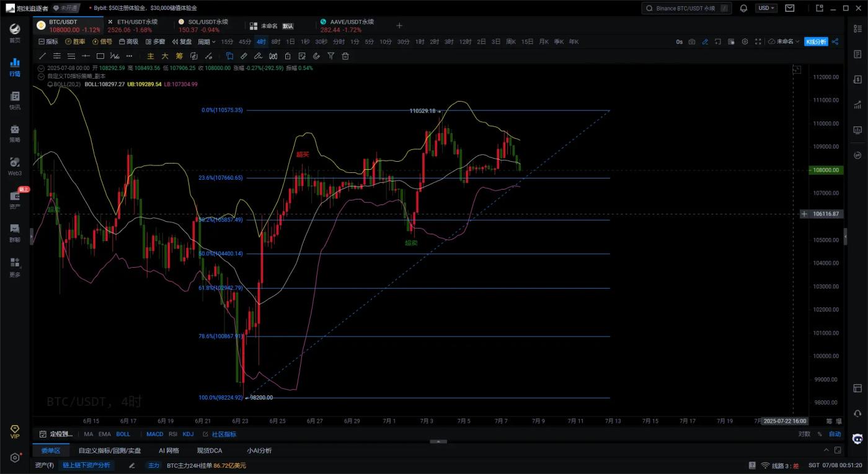Screen dimensions: 868x474
Task: Open the 首页 home sidebar icon
Action: 15,33
